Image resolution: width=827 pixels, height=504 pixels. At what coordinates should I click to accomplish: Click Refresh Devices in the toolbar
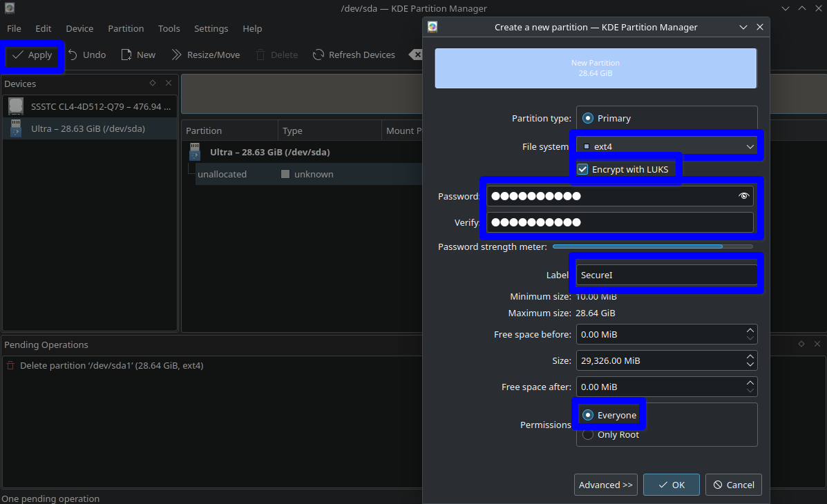pos(354,55)
